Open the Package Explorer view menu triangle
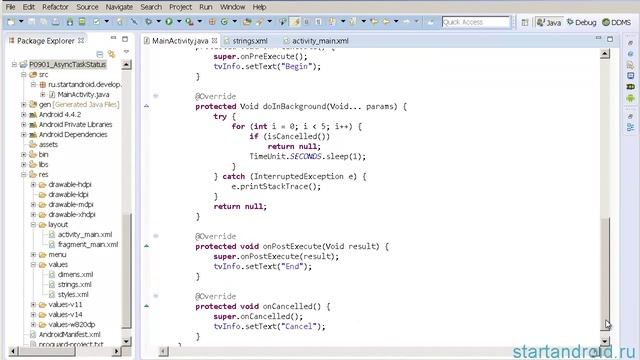Viewport: 640px width, 360px height. coord(126,52)
